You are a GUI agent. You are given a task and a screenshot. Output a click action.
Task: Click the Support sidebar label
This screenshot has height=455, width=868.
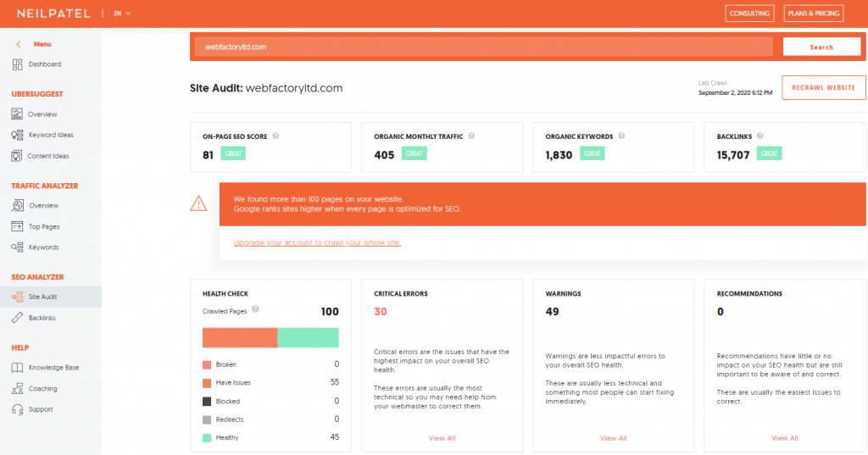pos(41,409)
